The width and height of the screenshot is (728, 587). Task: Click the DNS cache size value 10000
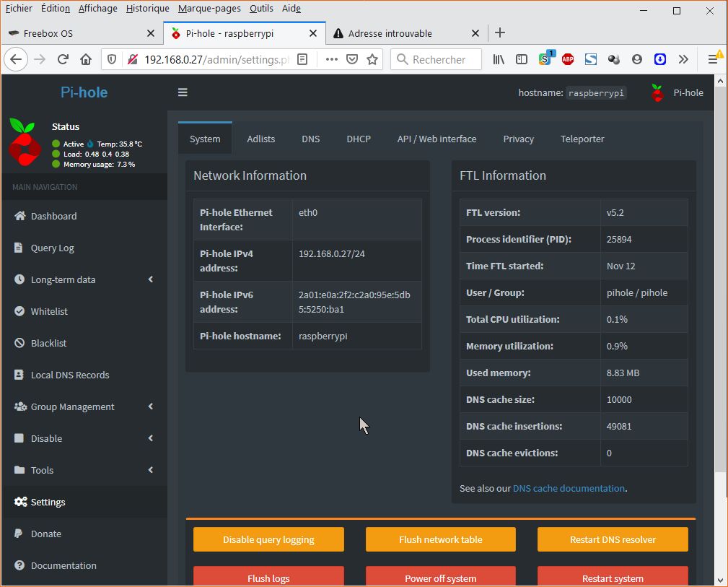pos(619,400)
